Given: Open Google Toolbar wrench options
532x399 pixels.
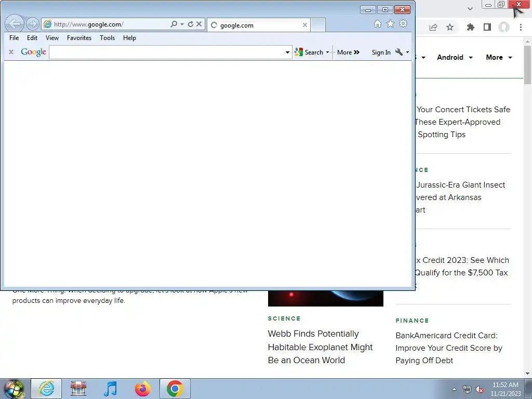Looking at the screenshot, I should coord(399,52).
